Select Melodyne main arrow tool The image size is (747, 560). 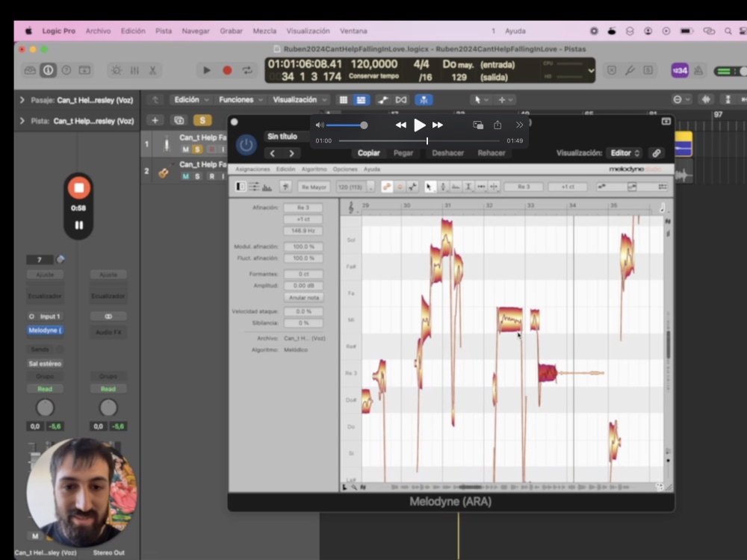point(430,187)
